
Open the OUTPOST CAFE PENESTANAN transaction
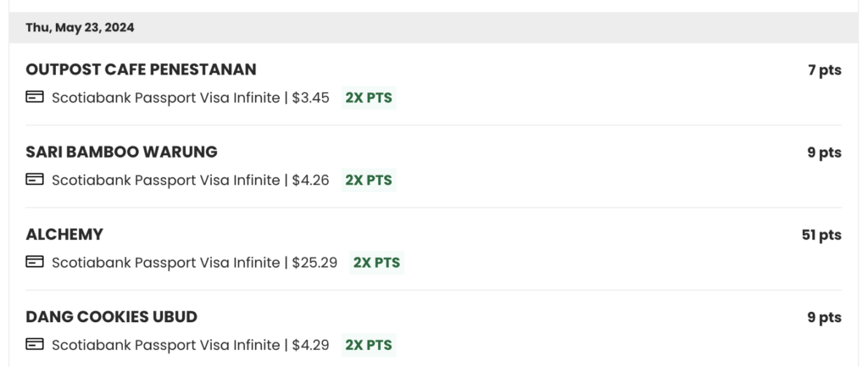141,70
